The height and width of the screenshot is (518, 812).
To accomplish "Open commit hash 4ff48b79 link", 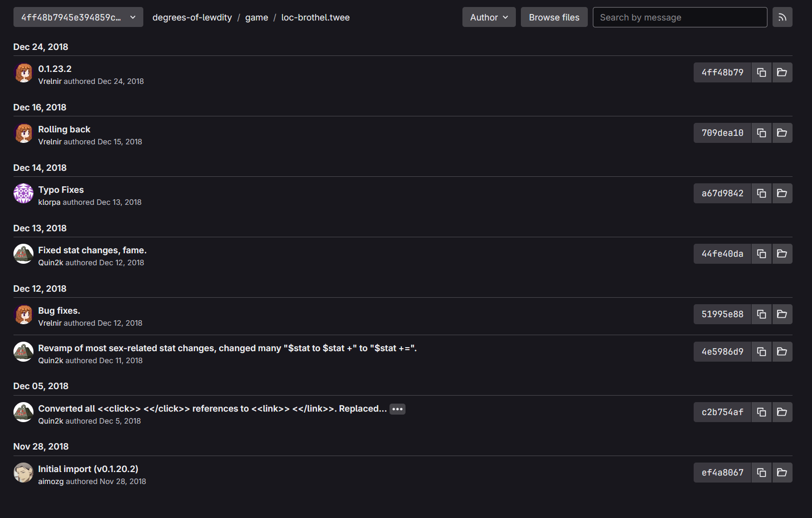I will [x=722, y=72].
